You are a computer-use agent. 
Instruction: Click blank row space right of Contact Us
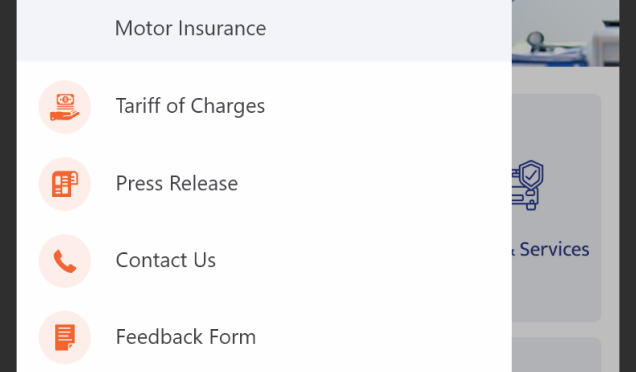365,261
